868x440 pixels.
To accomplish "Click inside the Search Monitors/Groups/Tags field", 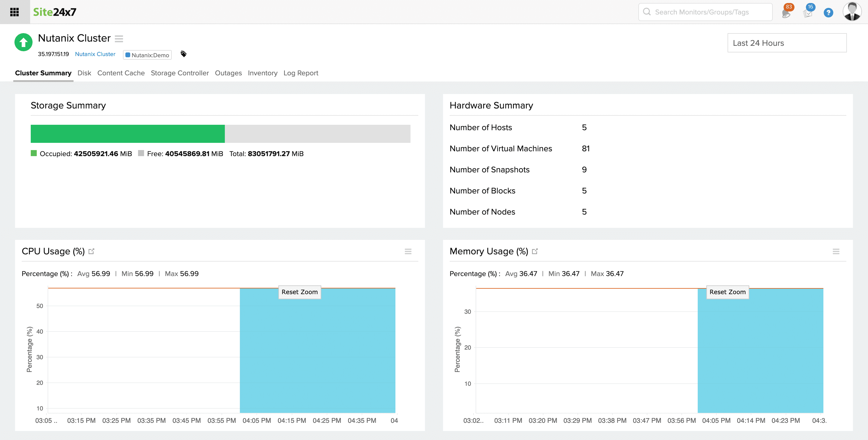I will click(x=704, y=12).
